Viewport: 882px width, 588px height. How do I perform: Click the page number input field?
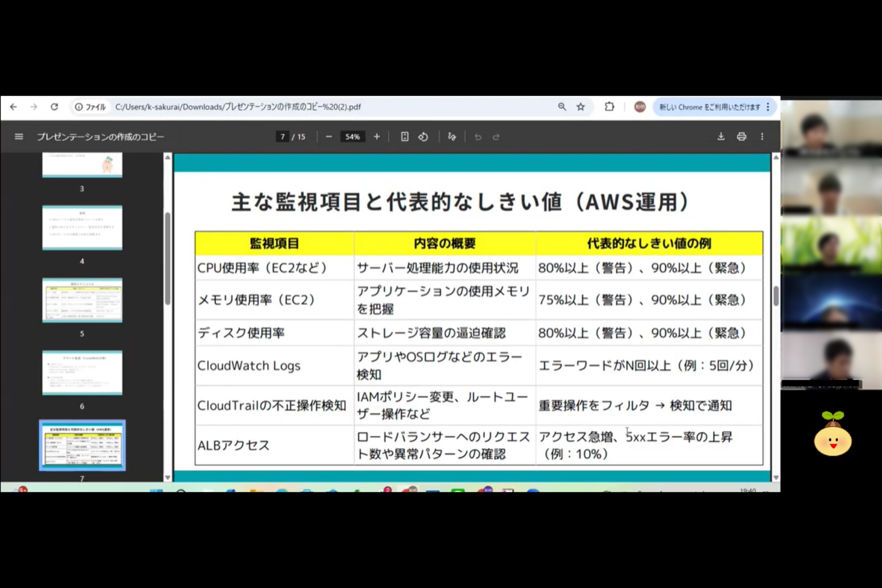(x=283, y=137)
